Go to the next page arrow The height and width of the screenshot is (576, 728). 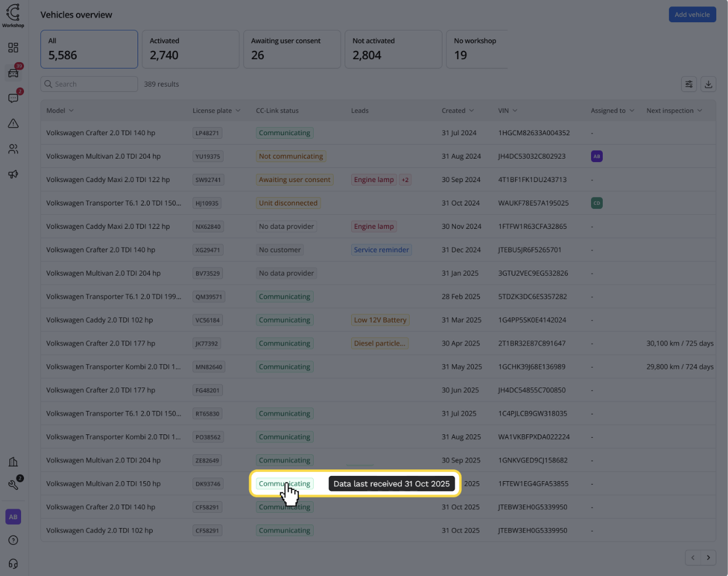708,558
